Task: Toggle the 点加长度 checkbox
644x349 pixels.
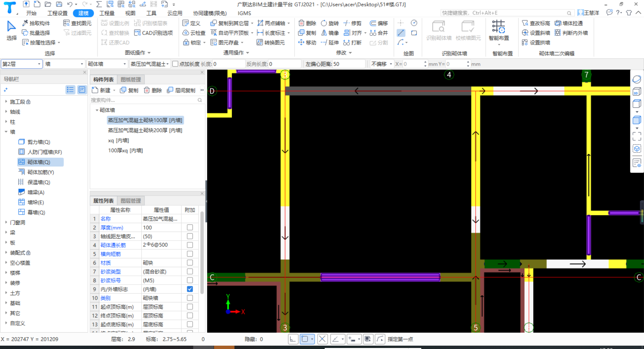Action: (175, 64)
